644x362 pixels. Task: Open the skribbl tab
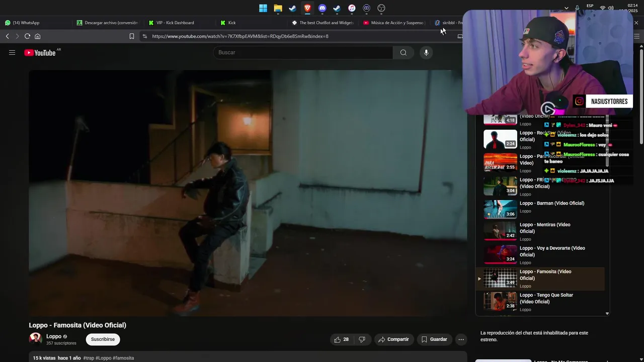(x=449, y=23)
